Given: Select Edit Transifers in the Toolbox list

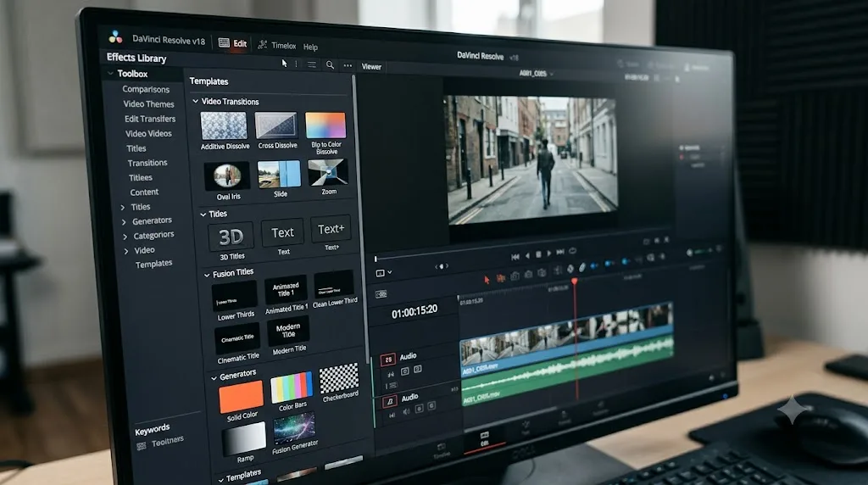Looking at the screenshot, I should (x=150, y=119).
